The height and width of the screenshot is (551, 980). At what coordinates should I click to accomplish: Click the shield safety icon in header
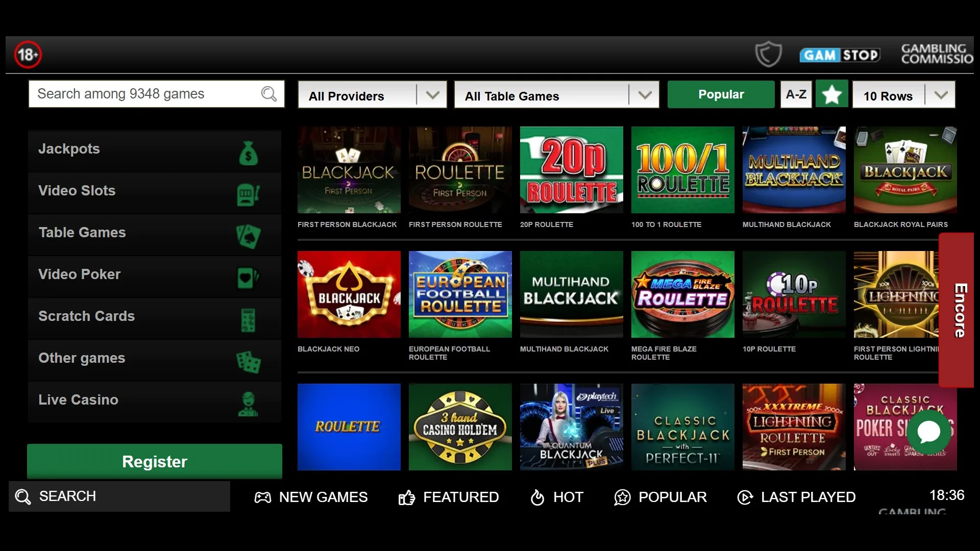point(768,54)
